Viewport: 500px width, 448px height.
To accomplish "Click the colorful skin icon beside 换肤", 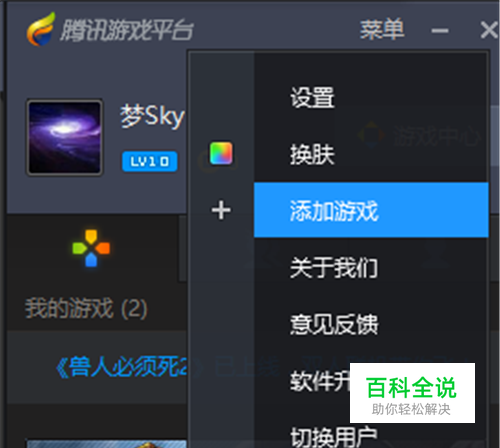I will point(221,153).
